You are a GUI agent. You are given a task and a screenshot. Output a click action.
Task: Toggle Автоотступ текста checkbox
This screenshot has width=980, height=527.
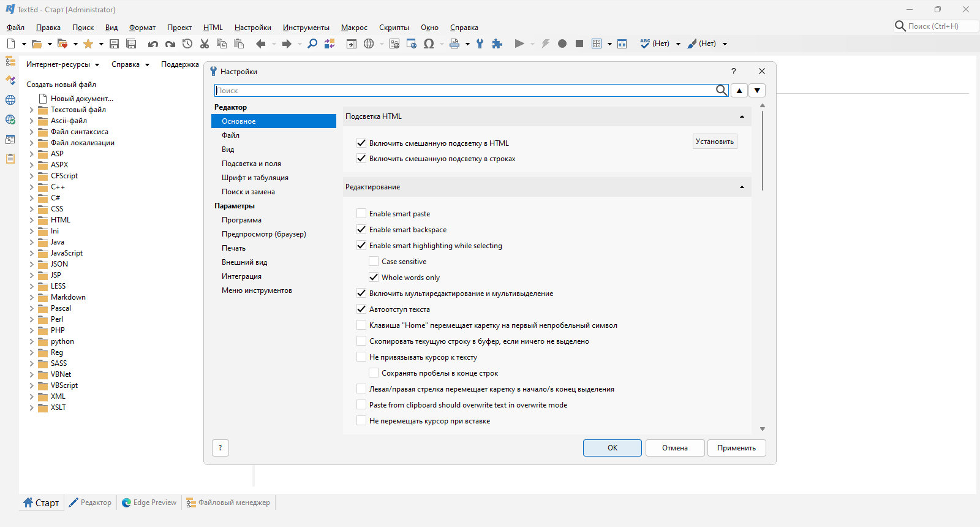coord(361,309)
